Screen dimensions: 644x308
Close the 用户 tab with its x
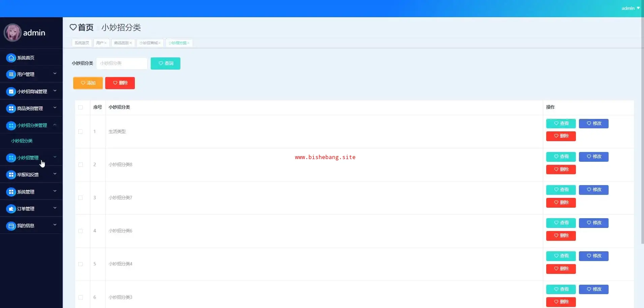click(x=106, y=43)
